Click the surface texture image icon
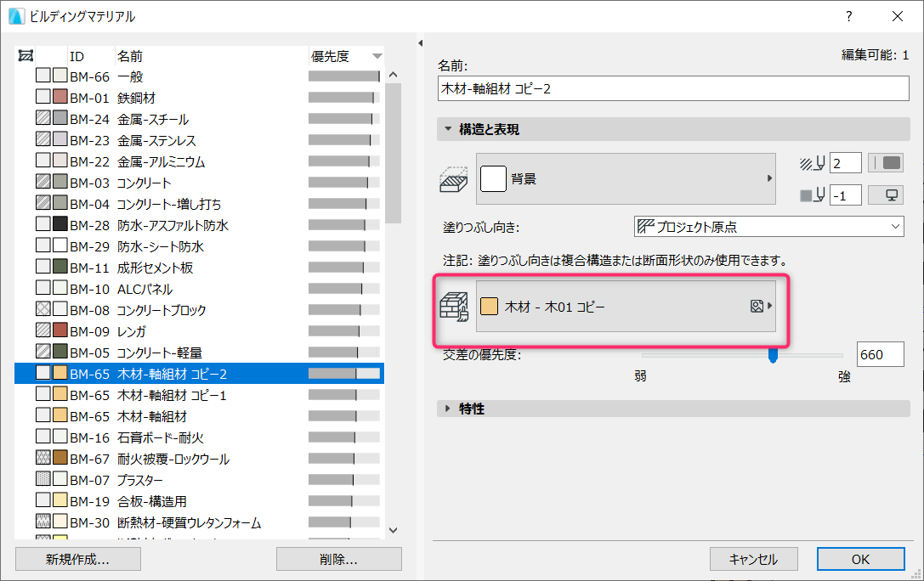 [x=757, y=306]
